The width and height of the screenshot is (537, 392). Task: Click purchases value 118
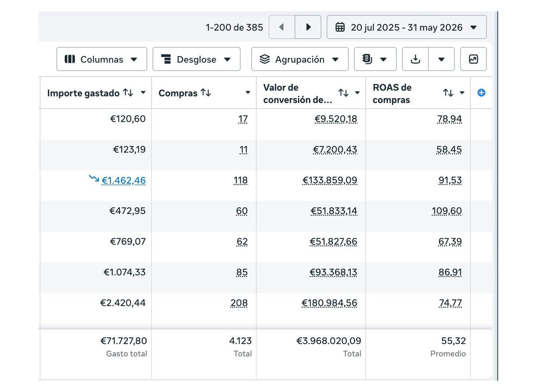click(240, 181)
